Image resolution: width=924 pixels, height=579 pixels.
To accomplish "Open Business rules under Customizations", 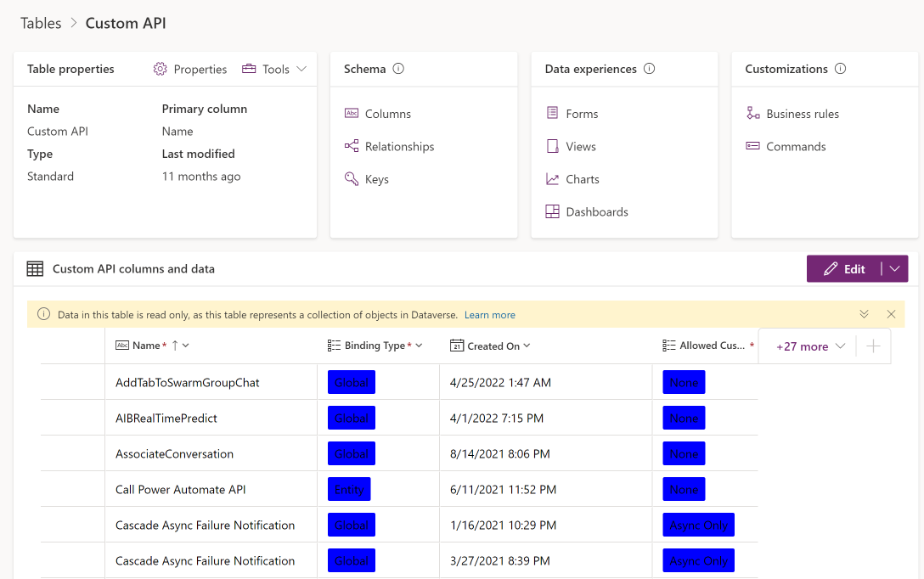I will [802, 112].
